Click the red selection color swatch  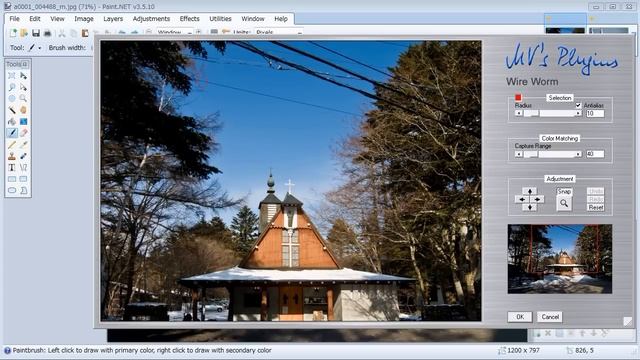(518, 97)
